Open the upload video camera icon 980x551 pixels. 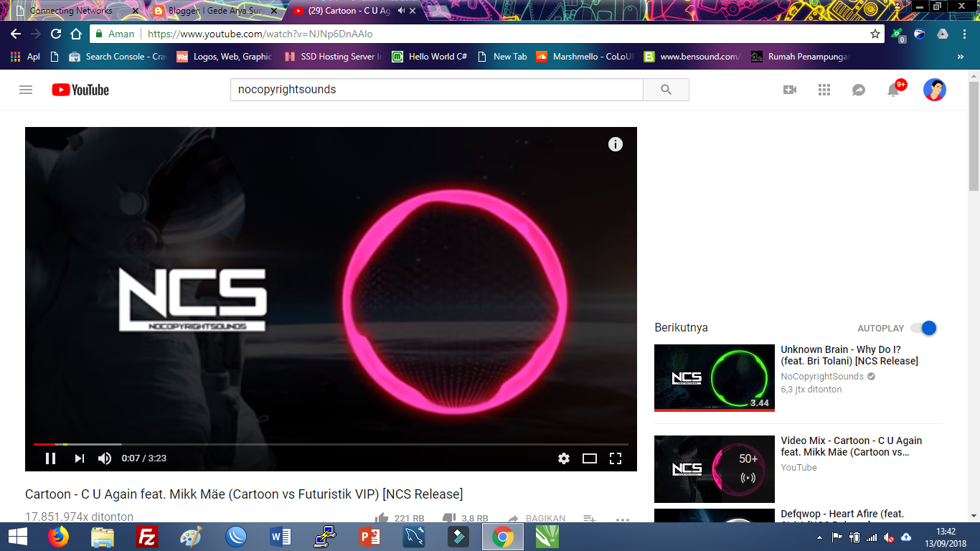click(790, 90)
